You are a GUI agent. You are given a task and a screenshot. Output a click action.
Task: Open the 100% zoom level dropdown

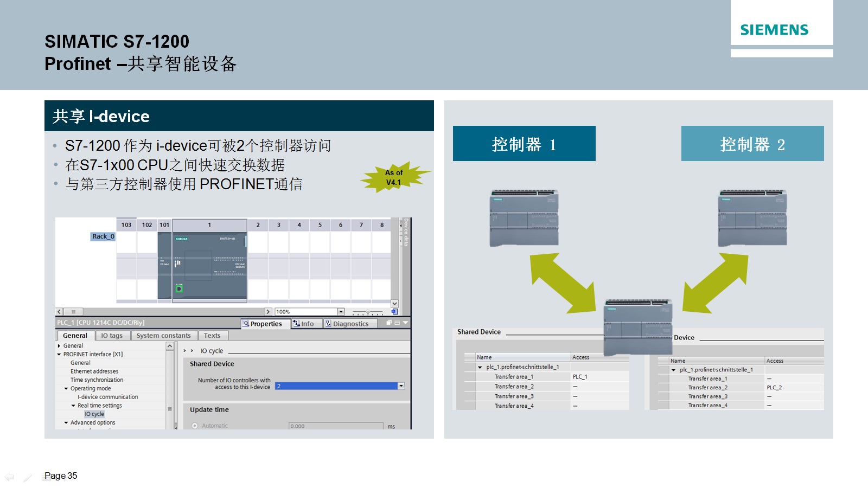tap(341, 312)
